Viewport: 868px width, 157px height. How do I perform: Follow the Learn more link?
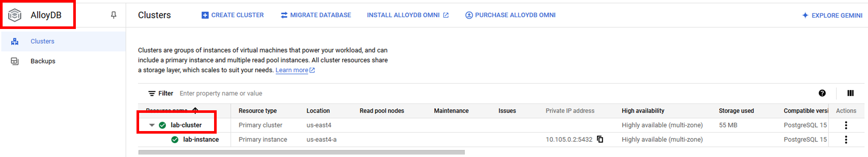[295, 70]
